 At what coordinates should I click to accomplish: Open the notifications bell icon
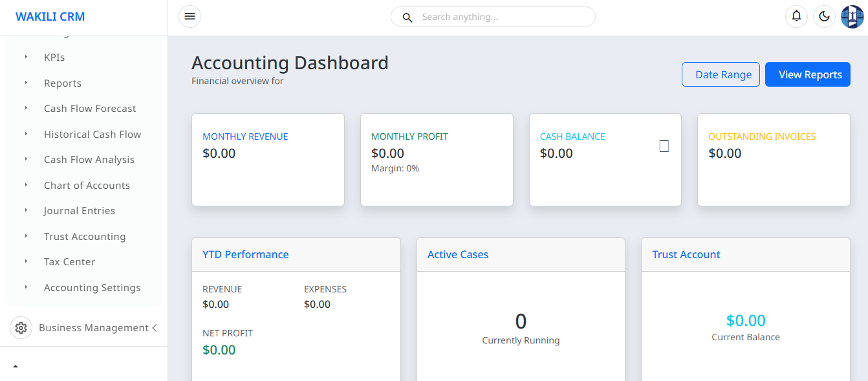[796, 17]
